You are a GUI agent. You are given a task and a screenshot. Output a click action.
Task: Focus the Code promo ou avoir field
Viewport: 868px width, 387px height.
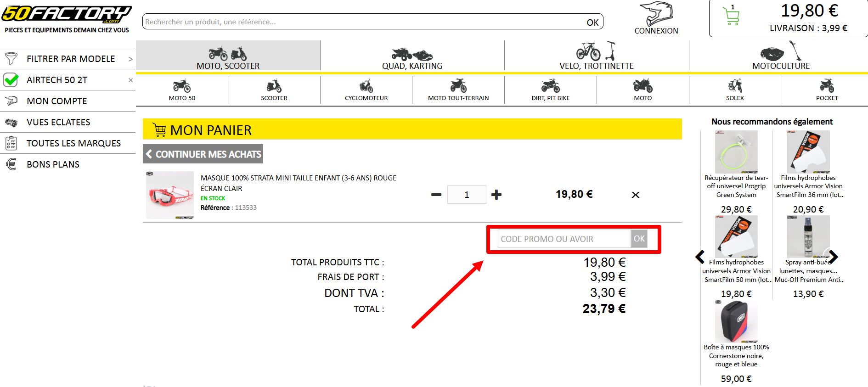point(564,239)
